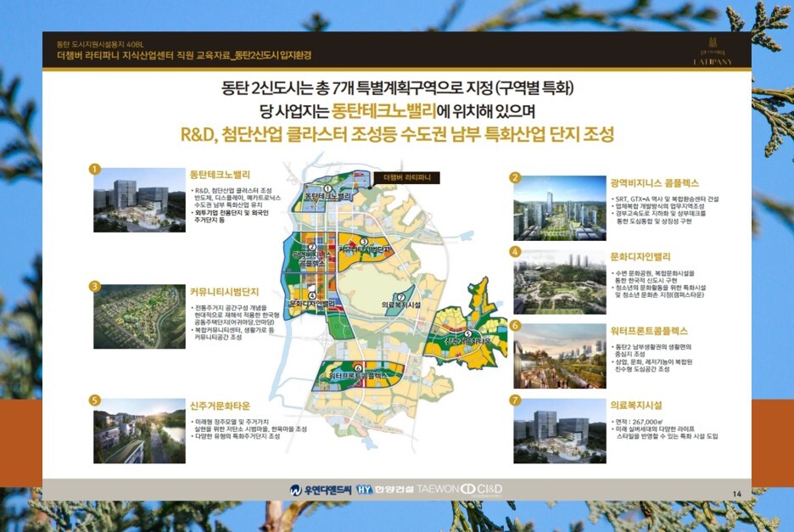The height and width of the screenshot is (532, 794).
Task: Click the 광역비지니스 콤플렉스 section heading
Action: click(655, 183)
